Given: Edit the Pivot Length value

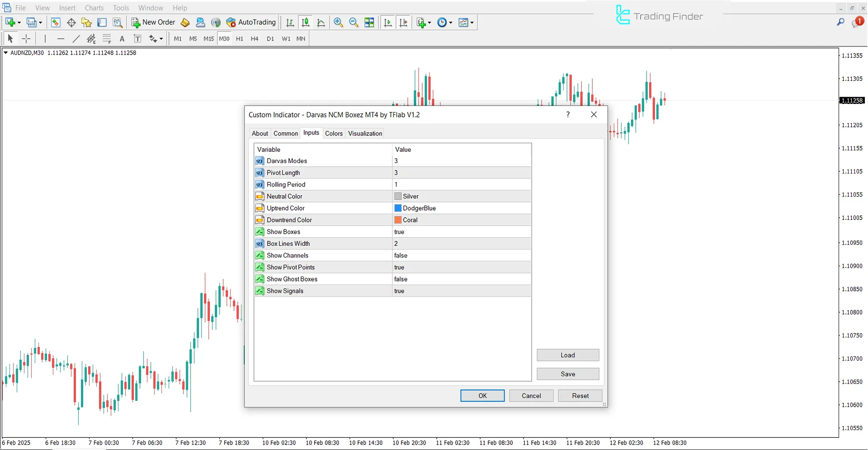Looking at the screenshot, I should point(460,173).
